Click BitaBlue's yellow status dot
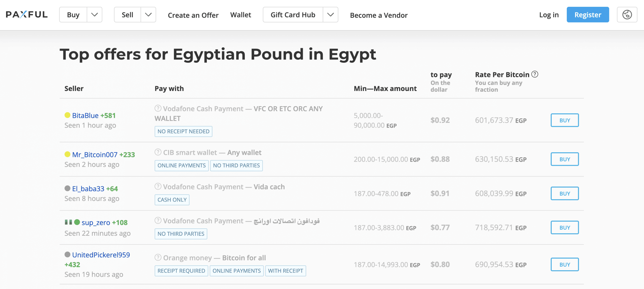 (67, 115)
